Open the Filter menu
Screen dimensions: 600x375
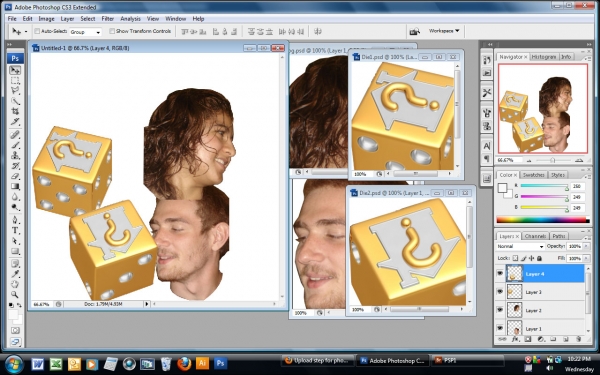coord(108,18)
